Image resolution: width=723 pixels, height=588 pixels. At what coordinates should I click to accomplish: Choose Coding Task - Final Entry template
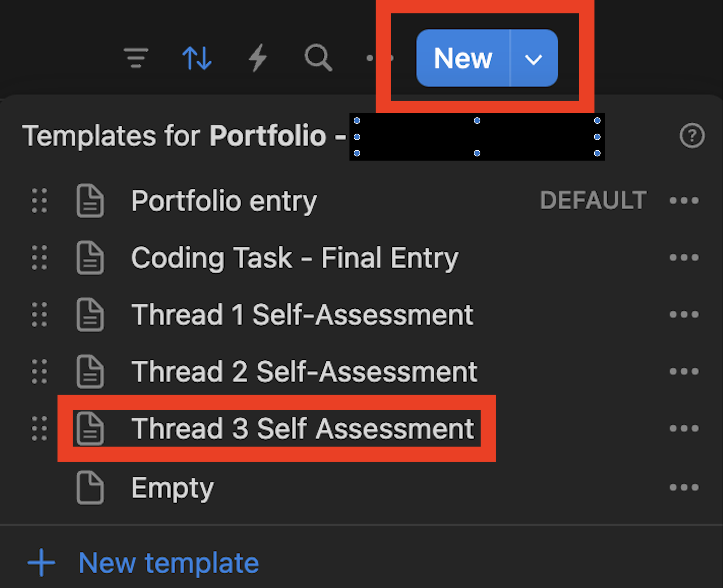point(294,258)
